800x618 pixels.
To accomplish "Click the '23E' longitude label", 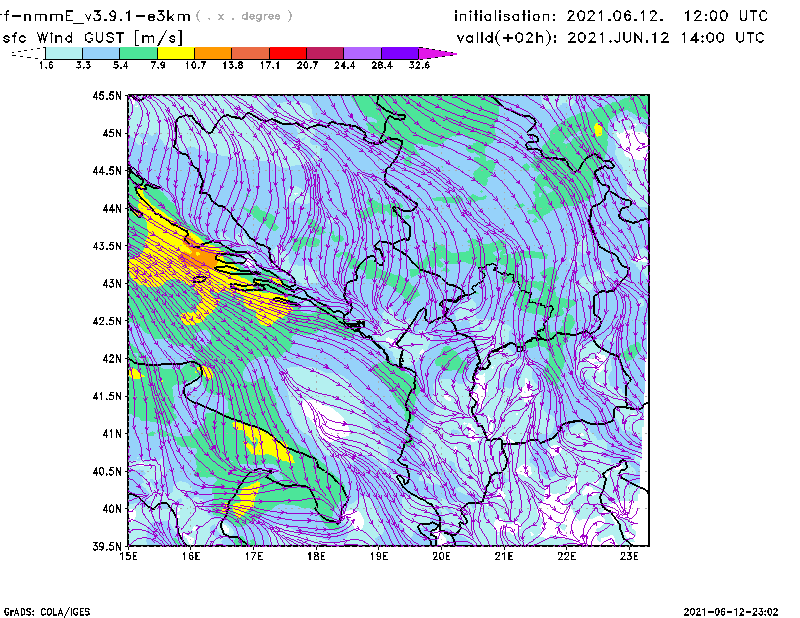I will [629, 556].
